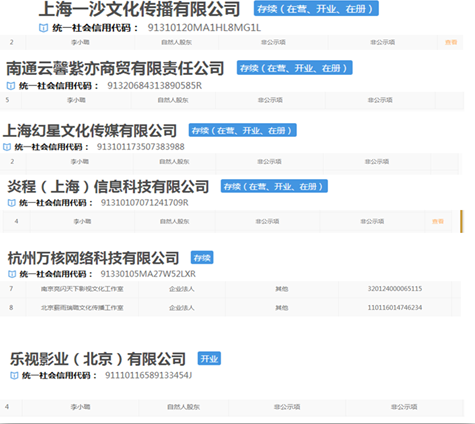Click 企业法人 cell in row 7

pyautogui.click(x=182, y=289)
